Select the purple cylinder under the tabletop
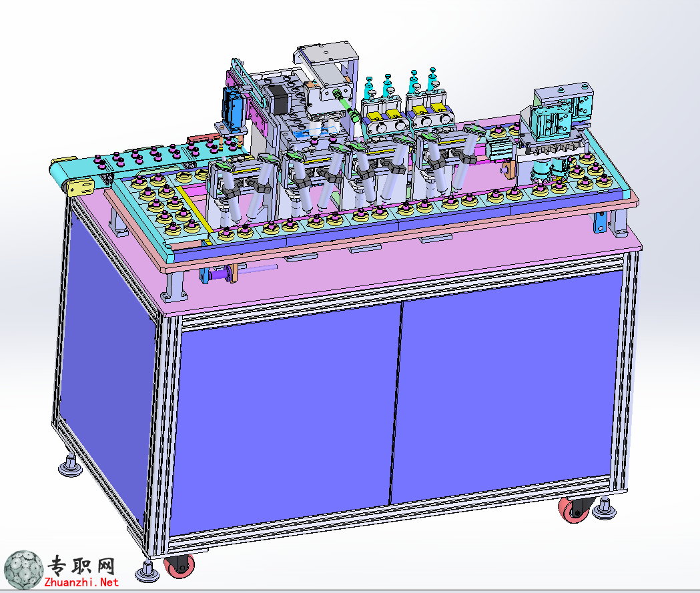 222,274
